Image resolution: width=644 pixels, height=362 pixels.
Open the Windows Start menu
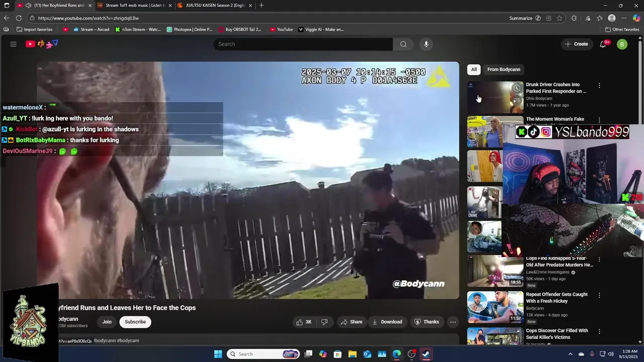[x=218, y=354]
